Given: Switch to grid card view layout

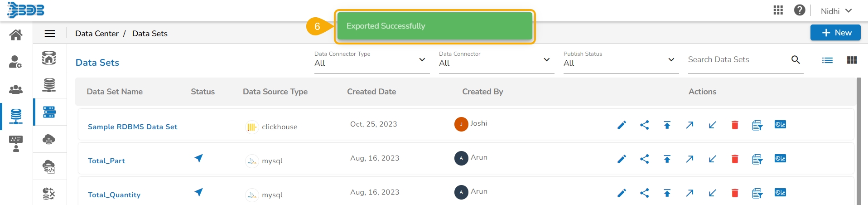Looking at the screenshot, I should coord(852,60).
